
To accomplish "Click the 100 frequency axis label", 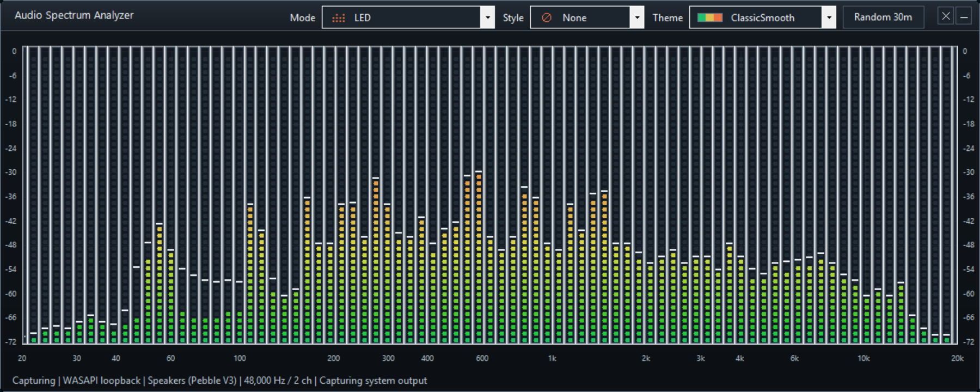I will (240, 358).
